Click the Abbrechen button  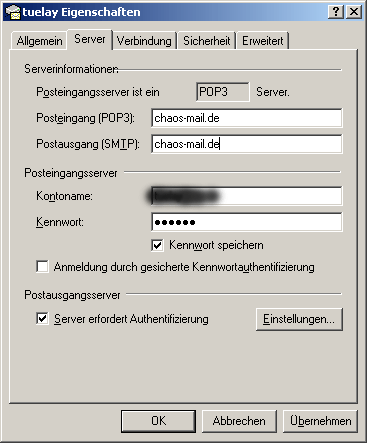239,421
